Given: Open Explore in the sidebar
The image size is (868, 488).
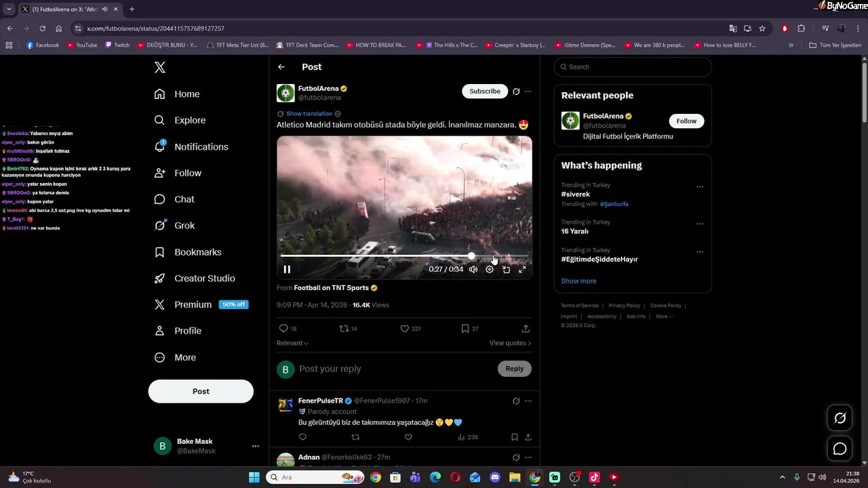Looking at the screenshot, I should 180,120.
